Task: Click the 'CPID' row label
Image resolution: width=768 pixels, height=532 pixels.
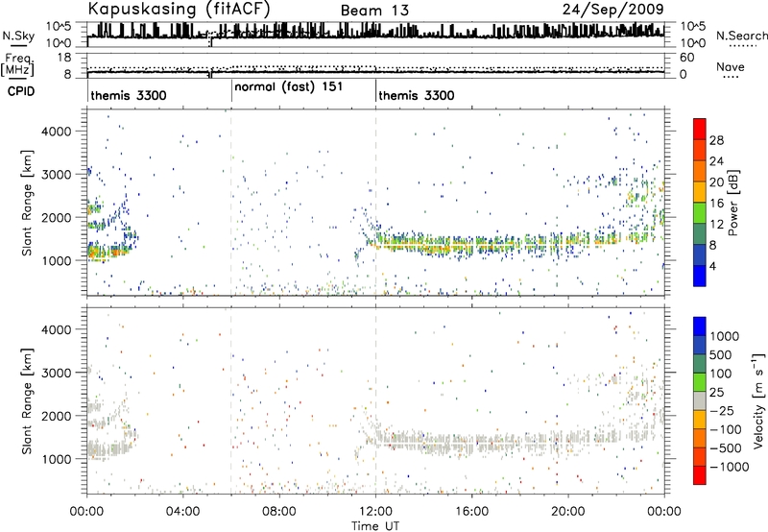Action: tap(21, 91)
